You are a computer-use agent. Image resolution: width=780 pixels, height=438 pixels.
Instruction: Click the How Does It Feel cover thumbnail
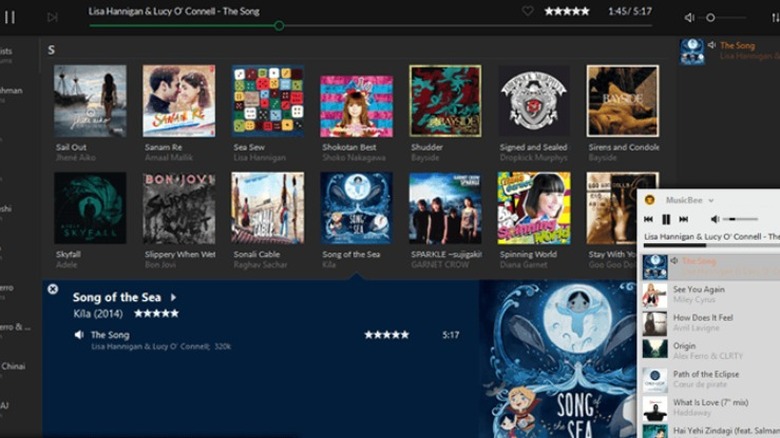tap(655, 324)
